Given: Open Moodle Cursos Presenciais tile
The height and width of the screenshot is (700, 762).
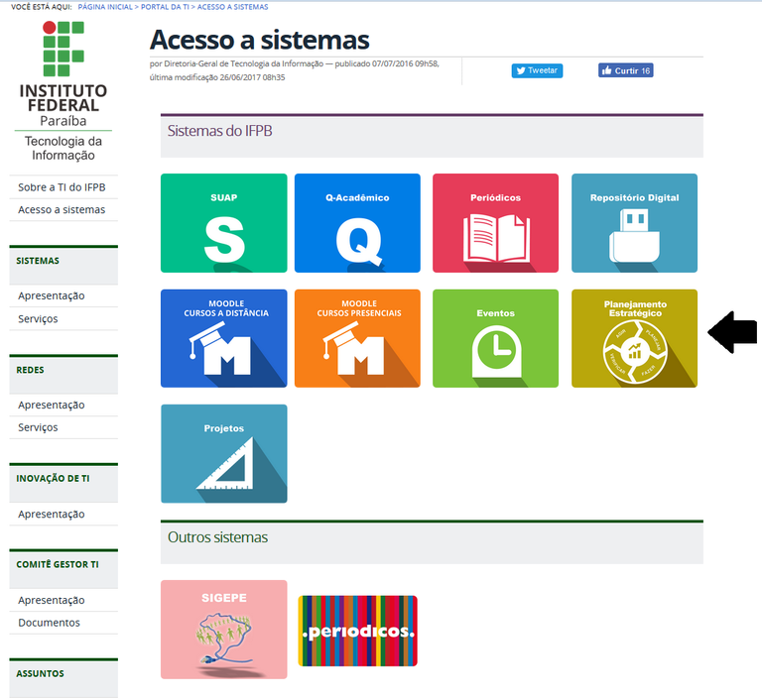Looking at the screenshot, I should click(357, 338).
